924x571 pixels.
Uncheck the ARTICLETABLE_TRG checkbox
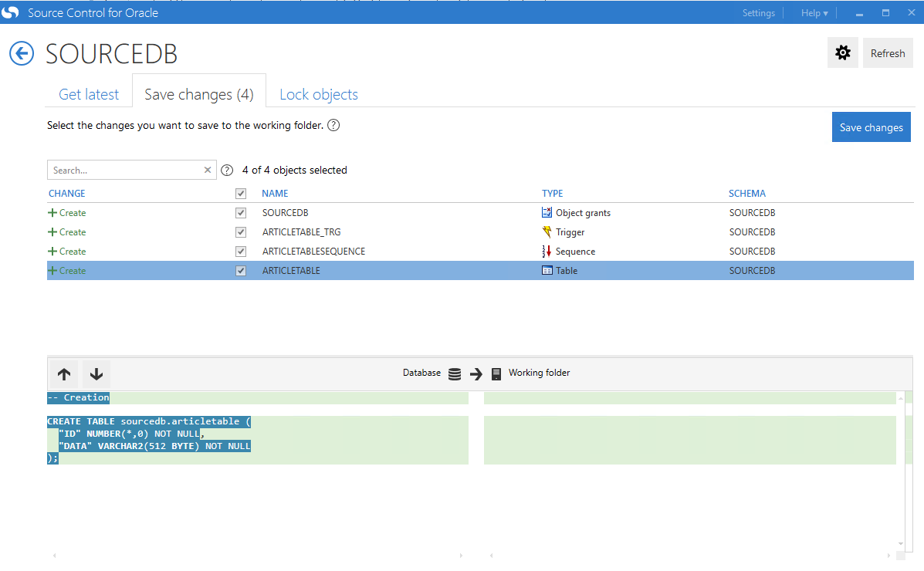(x=241, y=232)
